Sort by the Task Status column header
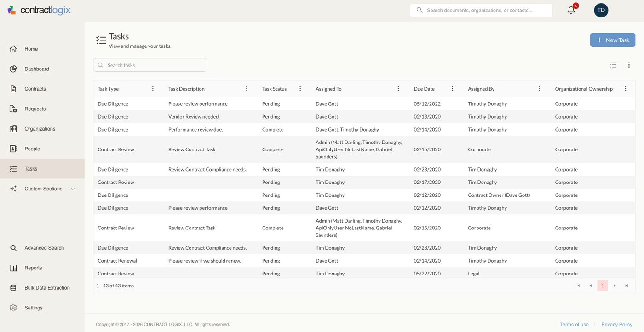The width and height of the screenshot is (644, 332). 274,89
